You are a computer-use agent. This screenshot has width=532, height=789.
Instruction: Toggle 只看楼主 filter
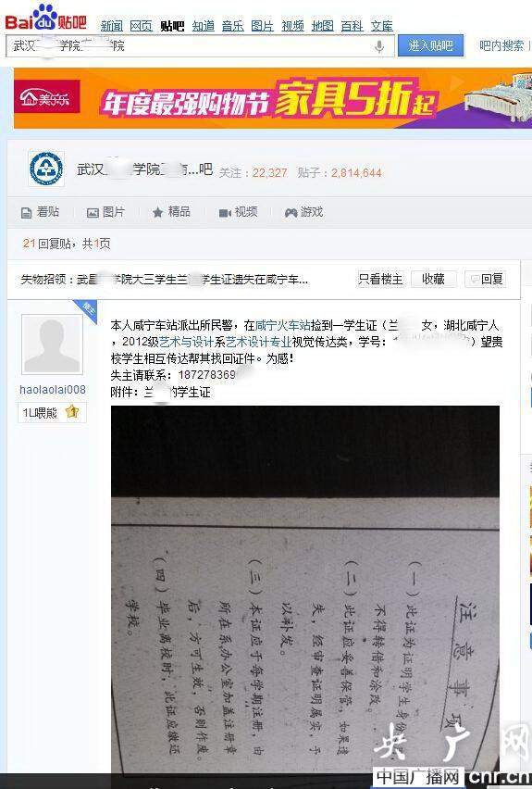click(x=380, y=279)
